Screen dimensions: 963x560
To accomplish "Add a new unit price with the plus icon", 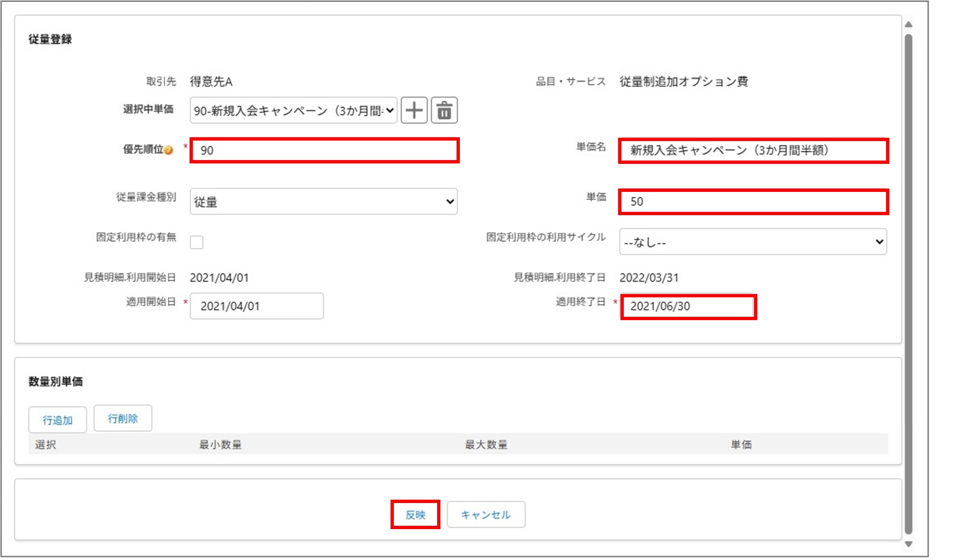I will pos(414,110).
